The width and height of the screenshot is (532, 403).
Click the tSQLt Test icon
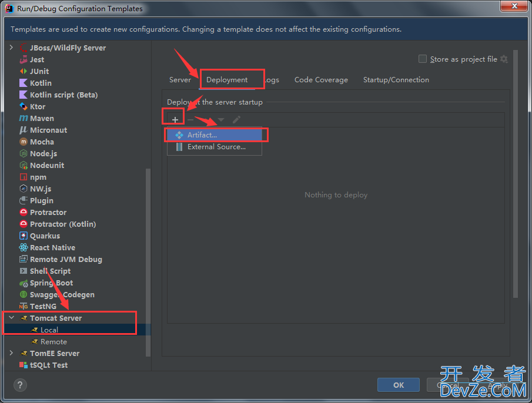point(23,365)
